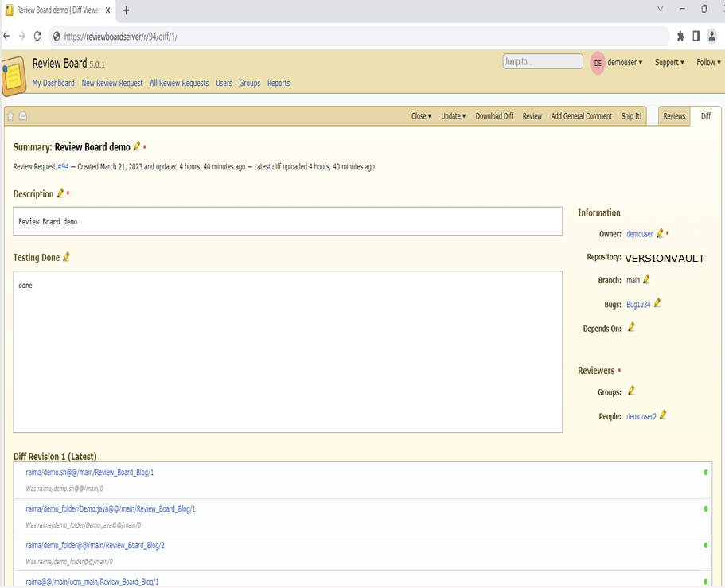Open the demouser account dropdown
This screenshot has width=725, height=588.
click(625, 63)
